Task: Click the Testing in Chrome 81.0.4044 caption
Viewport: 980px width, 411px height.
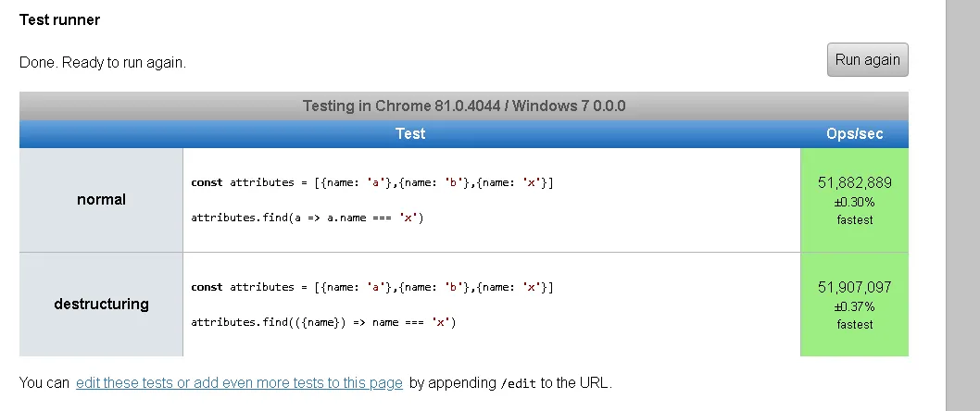Action: (463, 106)
